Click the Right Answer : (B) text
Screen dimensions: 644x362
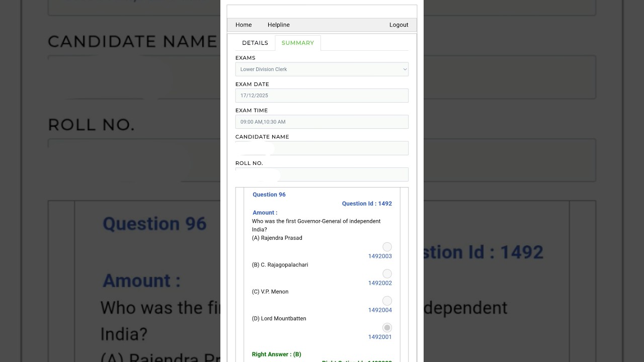(x=277, y=354)
